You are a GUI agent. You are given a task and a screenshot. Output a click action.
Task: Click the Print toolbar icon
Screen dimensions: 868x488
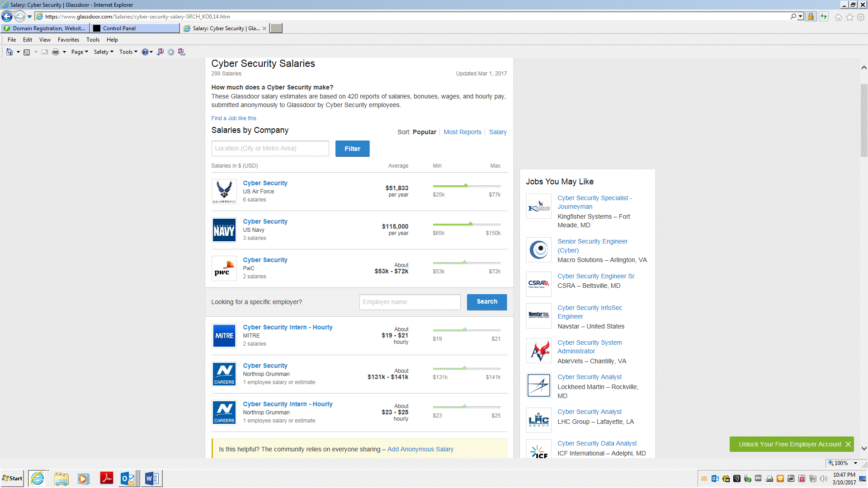pos(56,52)
